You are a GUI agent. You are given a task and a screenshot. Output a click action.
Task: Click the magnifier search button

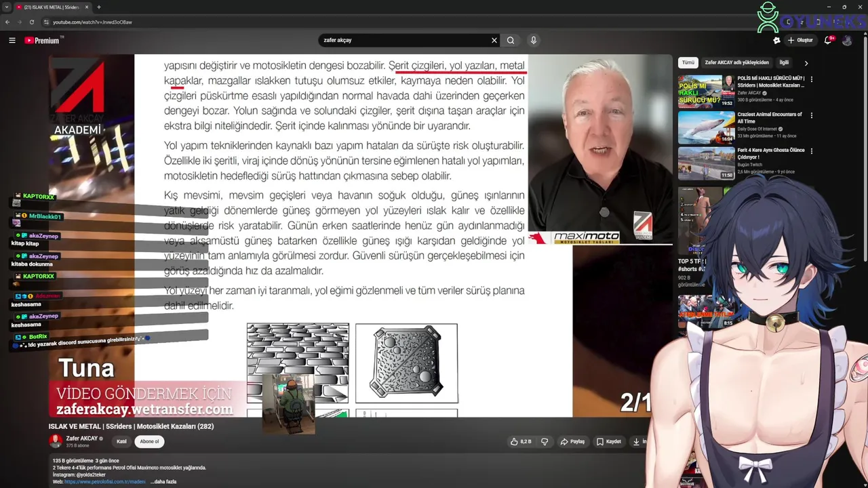coord(511,41)
